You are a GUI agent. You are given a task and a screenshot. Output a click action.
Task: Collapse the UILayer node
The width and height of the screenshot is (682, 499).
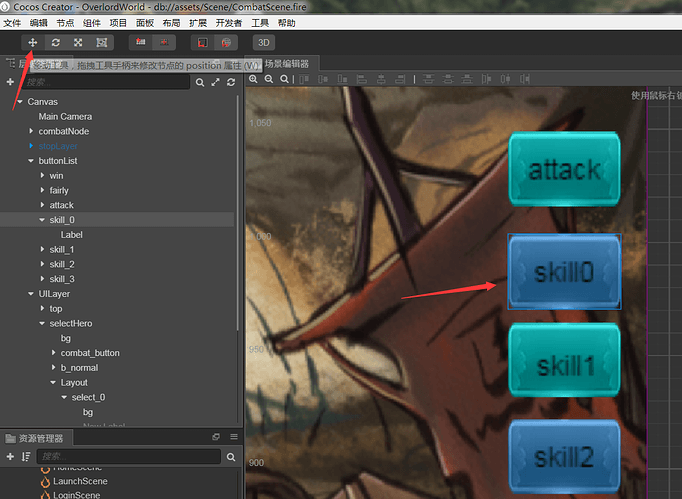(x=31, y=294)
